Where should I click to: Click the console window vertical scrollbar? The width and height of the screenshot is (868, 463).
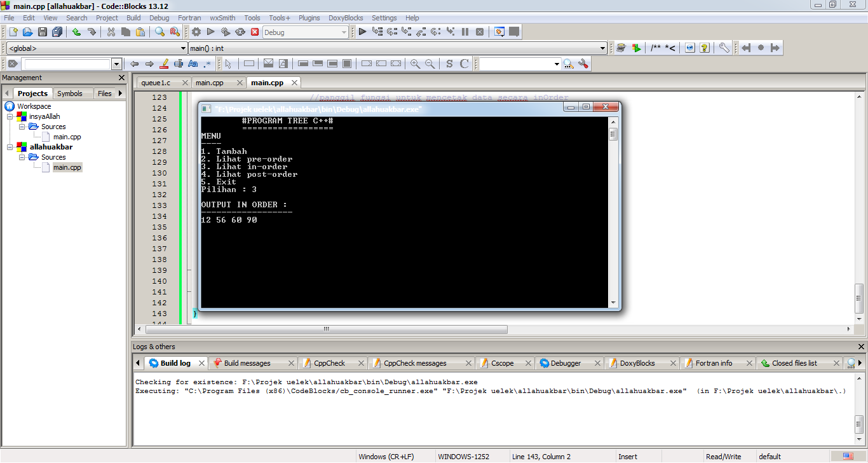(x=613, y=211)
